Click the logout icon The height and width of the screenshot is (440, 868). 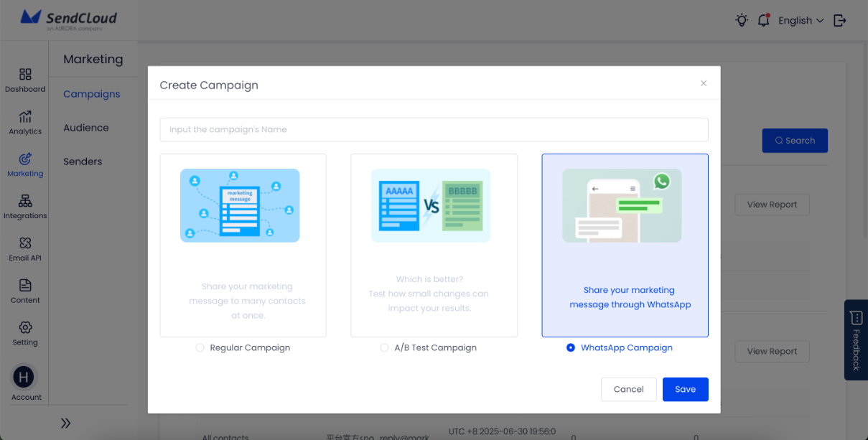(x=840, y=20)
